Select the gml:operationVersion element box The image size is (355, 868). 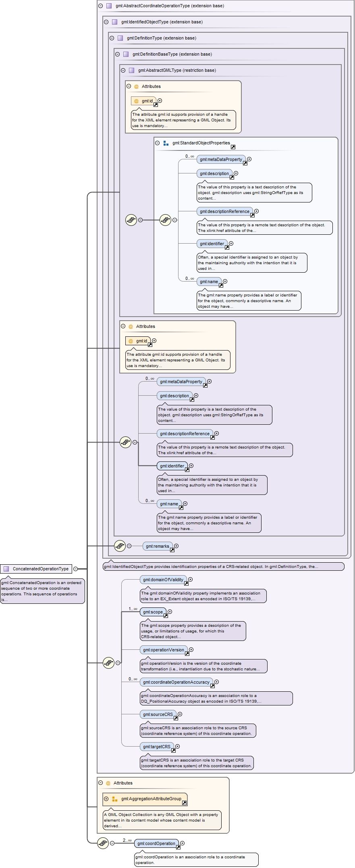[163, 650]
